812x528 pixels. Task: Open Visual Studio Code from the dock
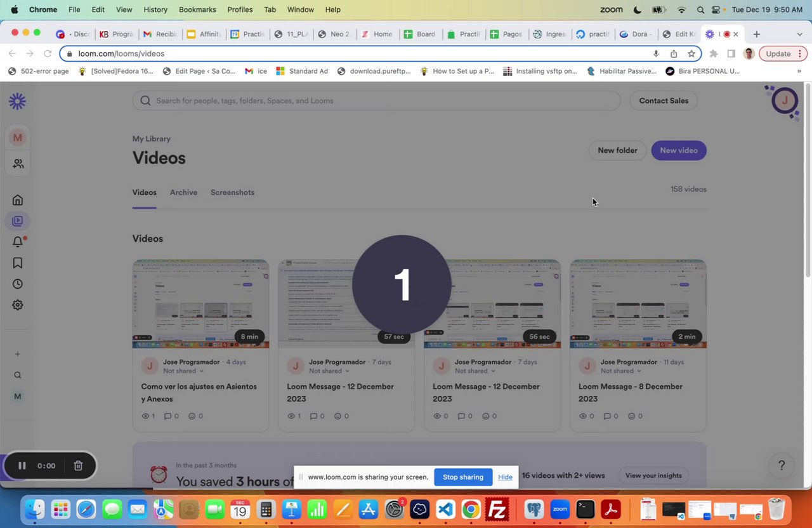pyautogui.click(x=445, y=509)
